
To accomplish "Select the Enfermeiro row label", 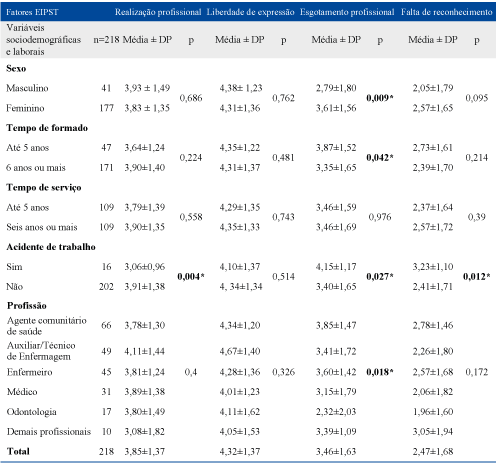I will click(30, 372).
